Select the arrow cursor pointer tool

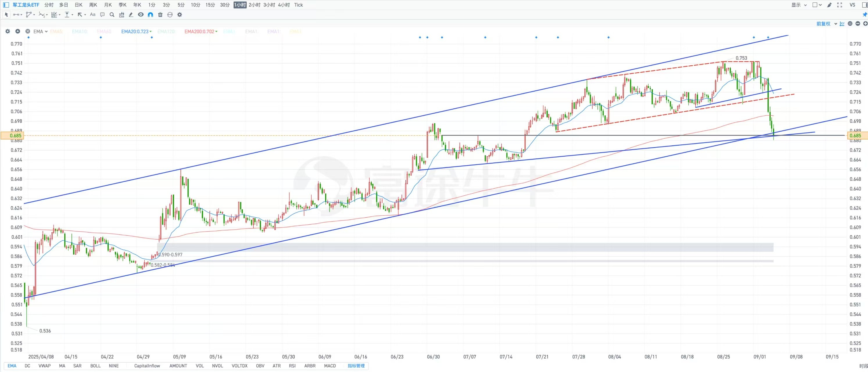click(x=6, y=15)
